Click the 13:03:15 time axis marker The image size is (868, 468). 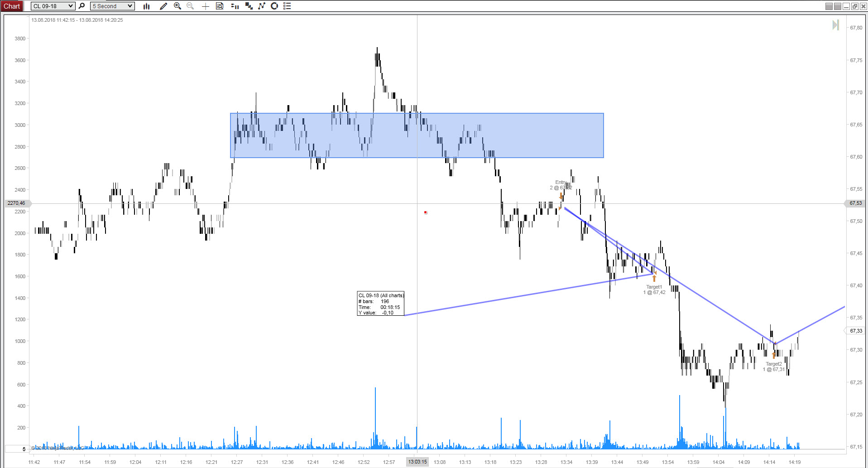coord(417,462)
